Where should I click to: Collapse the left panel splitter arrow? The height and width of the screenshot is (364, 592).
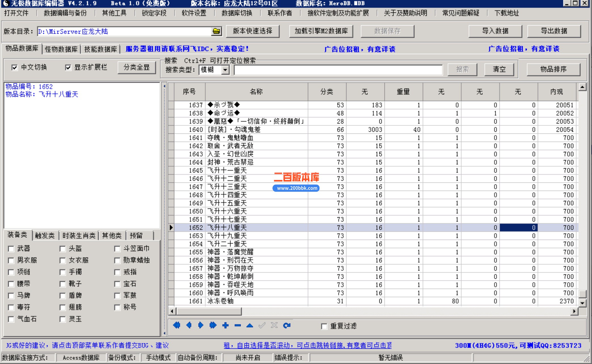[x=164, y=86]
